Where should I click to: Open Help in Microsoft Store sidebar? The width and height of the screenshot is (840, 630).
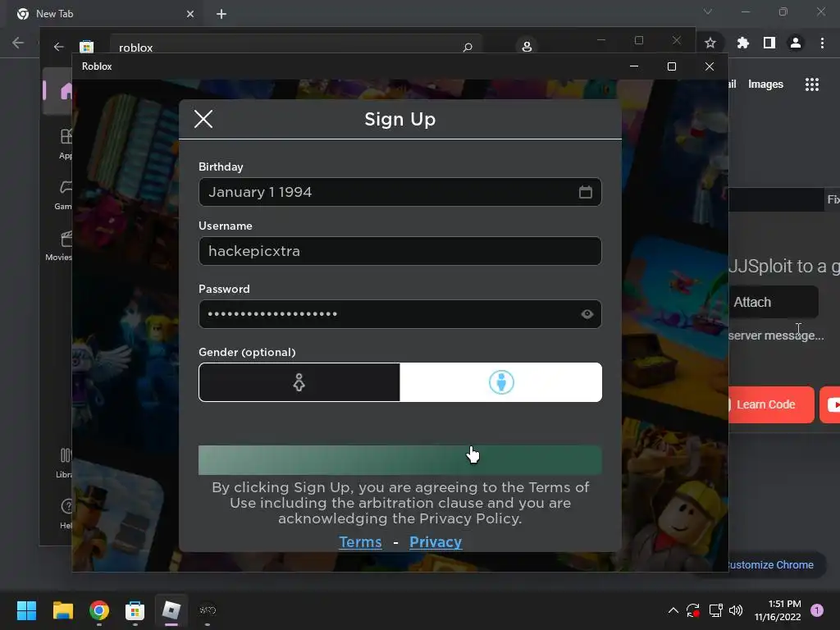[x=66, y=514]
